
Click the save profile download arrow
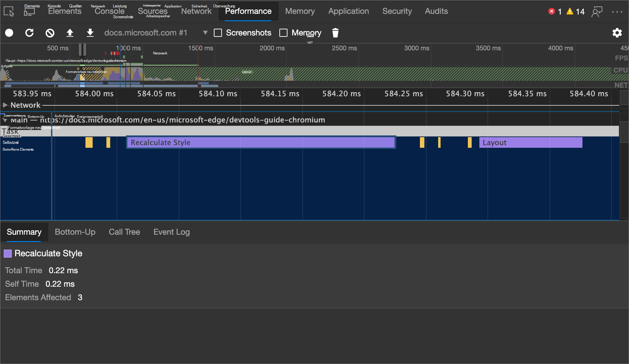point(90,33)
